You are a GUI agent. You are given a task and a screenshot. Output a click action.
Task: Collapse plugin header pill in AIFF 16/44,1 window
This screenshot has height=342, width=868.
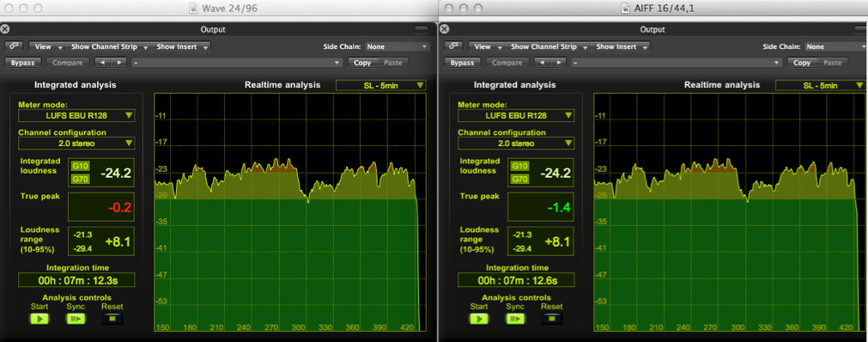[x=861, y=29]
